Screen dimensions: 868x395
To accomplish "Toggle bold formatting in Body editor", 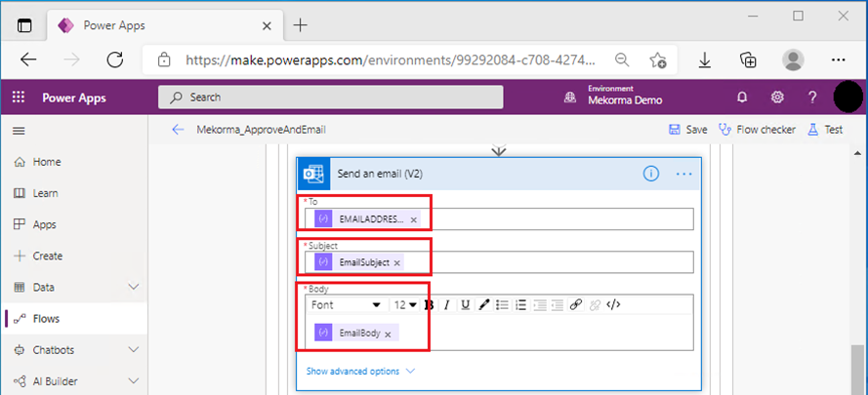I will [428, 305].
